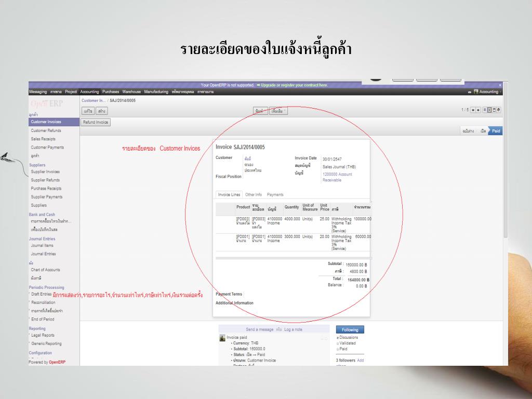This screenshot has width=532, height=399.
Task: Switch to list view icon
Action: [485, 110]
